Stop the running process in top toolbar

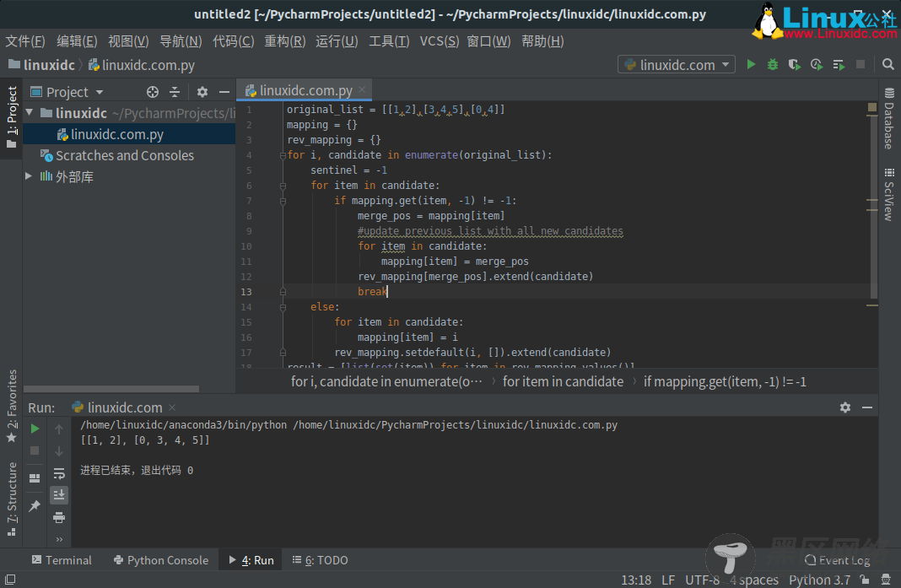coord(861,64)
